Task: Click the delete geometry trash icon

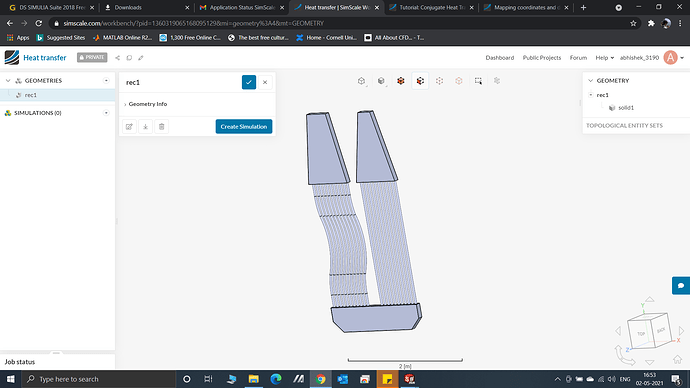Action: pos(161,127)
